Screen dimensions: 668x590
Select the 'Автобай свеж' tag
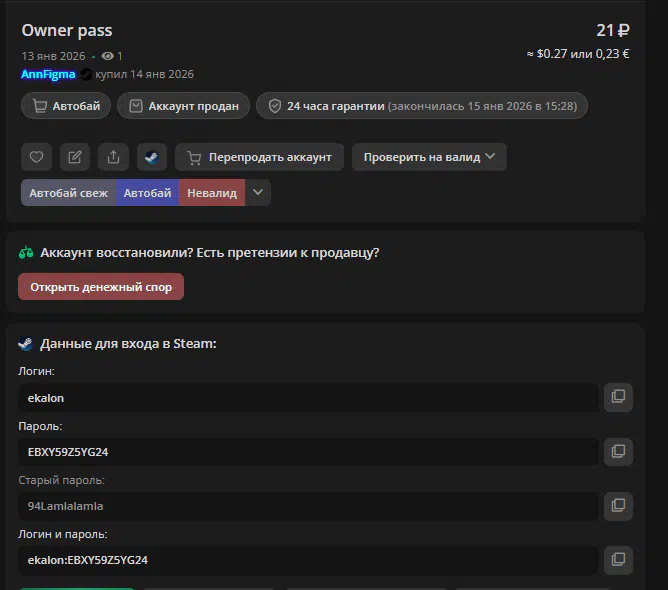click(68, 193)
